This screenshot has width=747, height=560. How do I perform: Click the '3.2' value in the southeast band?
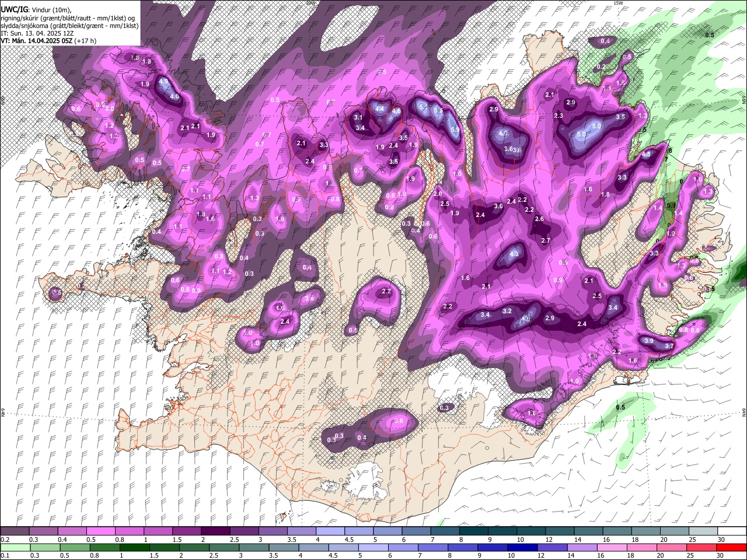pyautogui.click(x=507, y=311)
